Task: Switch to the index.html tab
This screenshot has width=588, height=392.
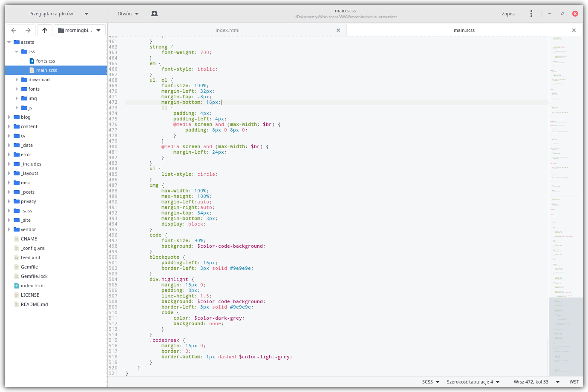Action: pyautogui.click(x=227, y=30)
